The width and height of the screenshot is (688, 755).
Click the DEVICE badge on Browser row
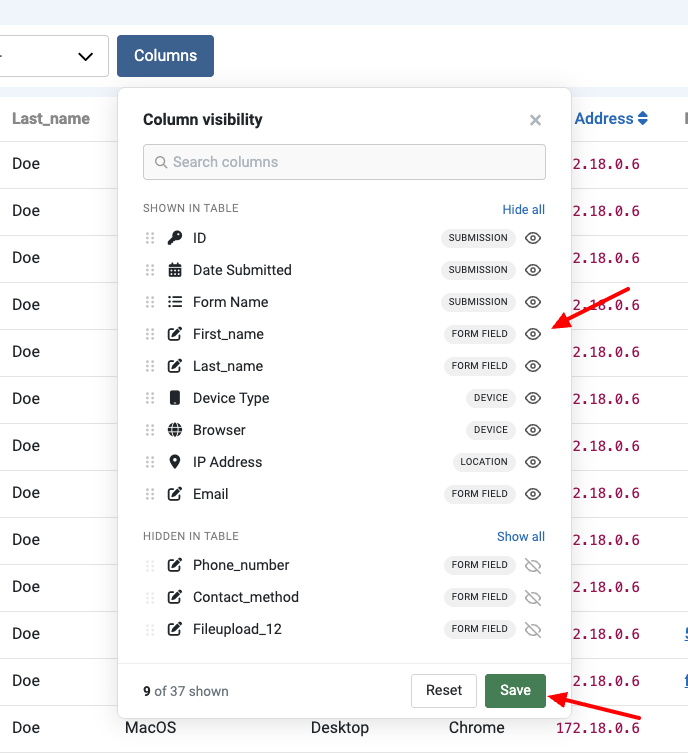tap(491, 430)
